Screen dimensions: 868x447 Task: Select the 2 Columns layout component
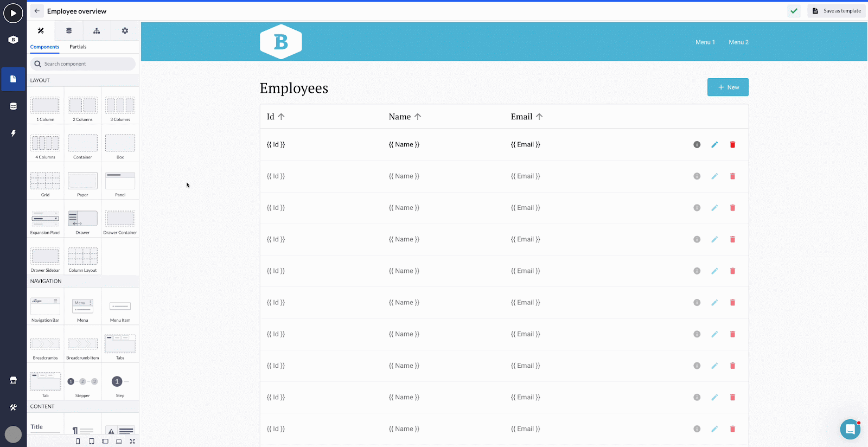click(82, 106)
